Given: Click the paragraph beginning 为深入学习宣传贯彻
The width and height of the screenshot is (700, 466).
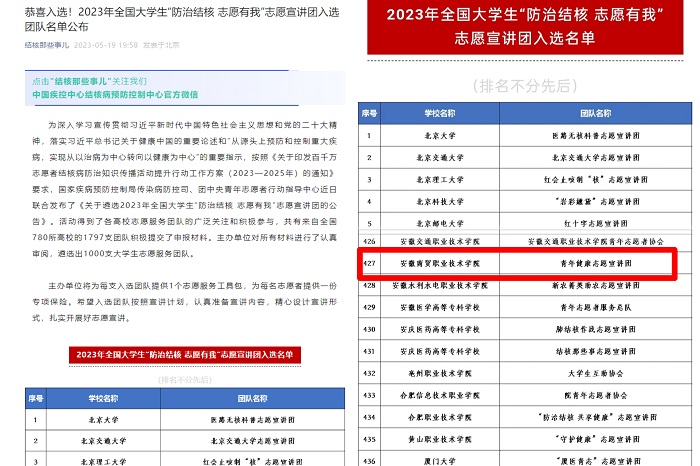Looking at the screenshot, I should click(x=184, y=189).
